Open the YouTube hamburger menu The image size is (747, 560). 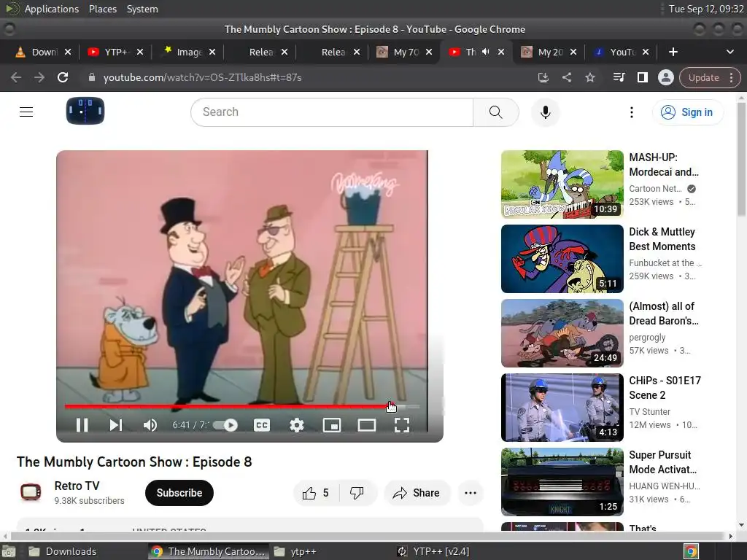click(x=26, y=112)
